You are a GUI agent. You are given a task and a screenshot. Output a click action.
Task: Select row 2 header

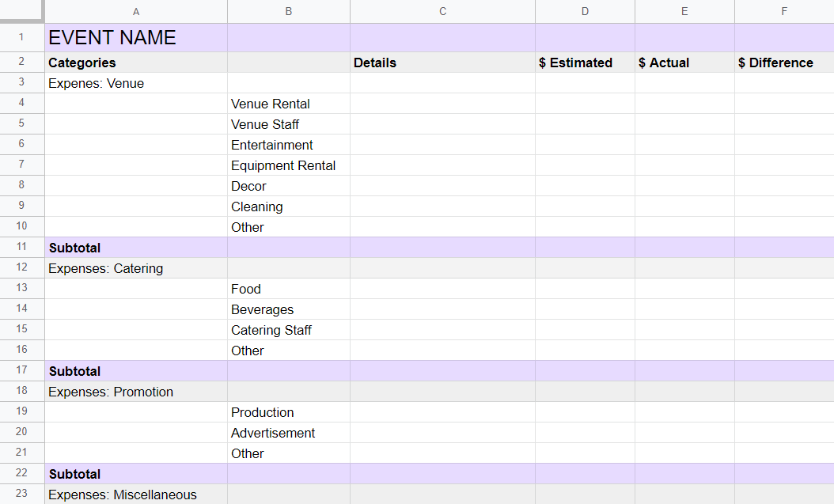point(22,62)
